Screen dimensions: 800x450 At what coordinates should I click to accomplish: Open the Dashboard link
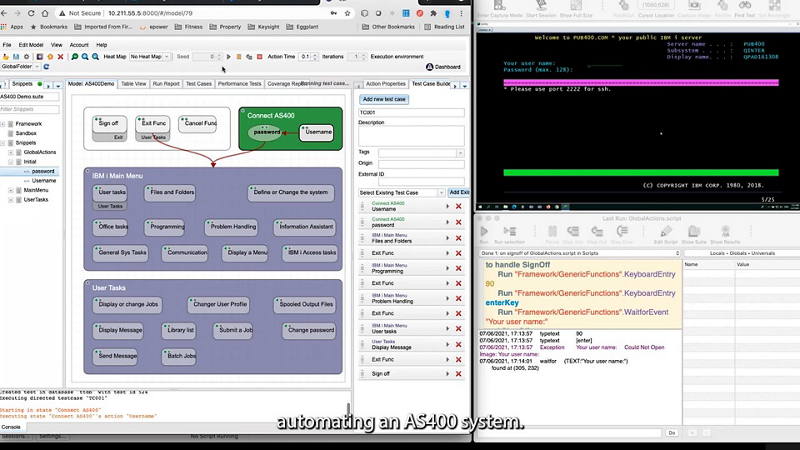[x=443, y=67]
